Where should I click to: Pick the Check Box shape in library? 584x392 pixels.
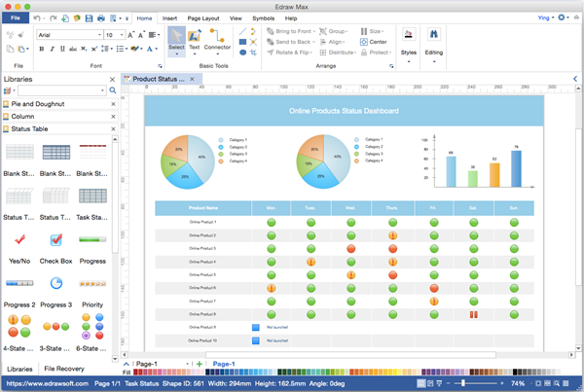point(56,240)
